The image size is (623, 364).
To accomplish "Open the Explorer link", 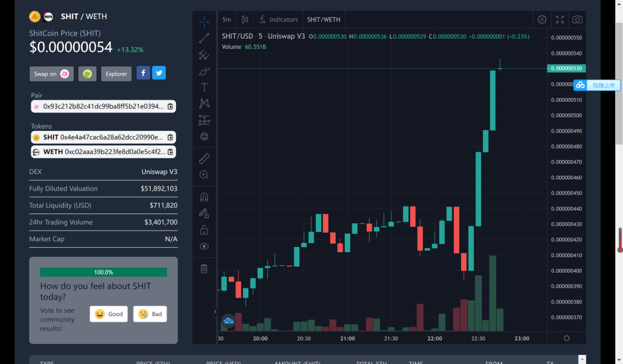I will [x=116, y=74].
